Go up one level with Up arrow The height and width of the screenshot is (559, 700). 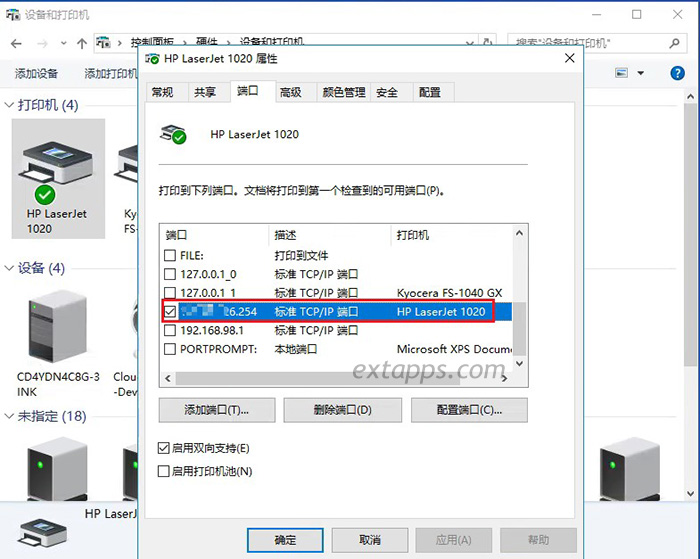click(x=82, y=44)
